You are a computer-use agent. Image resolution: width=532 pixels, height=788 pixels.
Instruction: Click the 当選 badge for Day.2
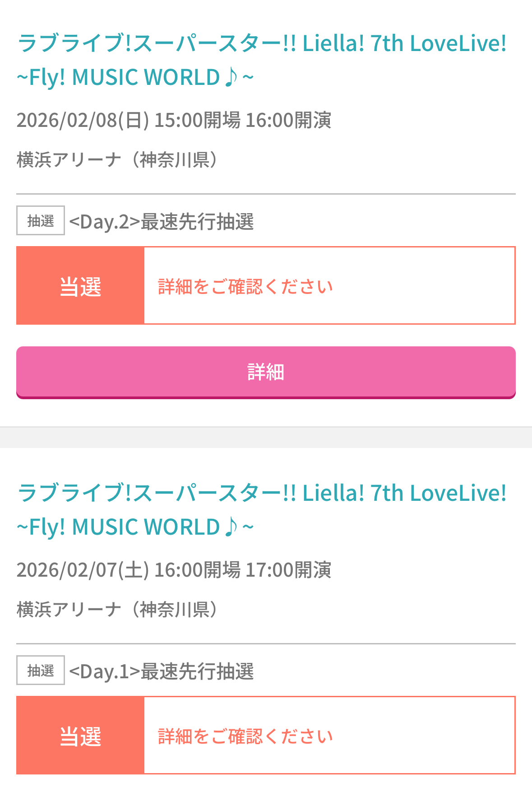pos(80,286)
